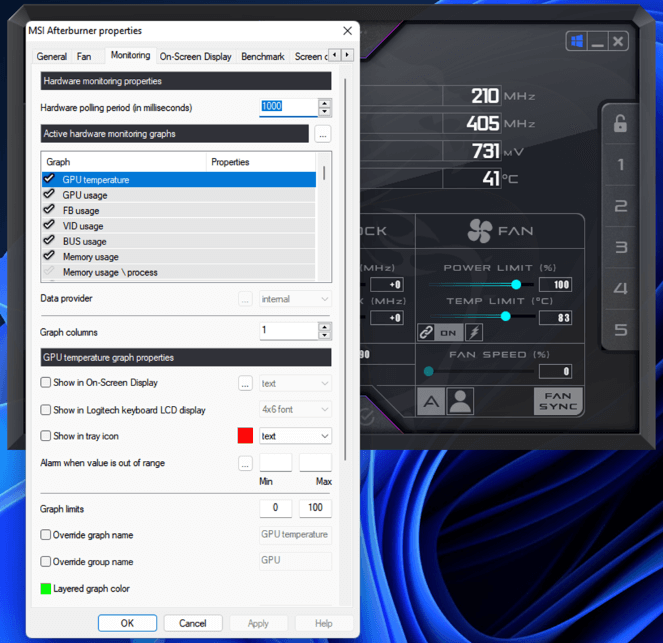Click the Fan Speed slider handle
The image size is (663, 643).
428,371
